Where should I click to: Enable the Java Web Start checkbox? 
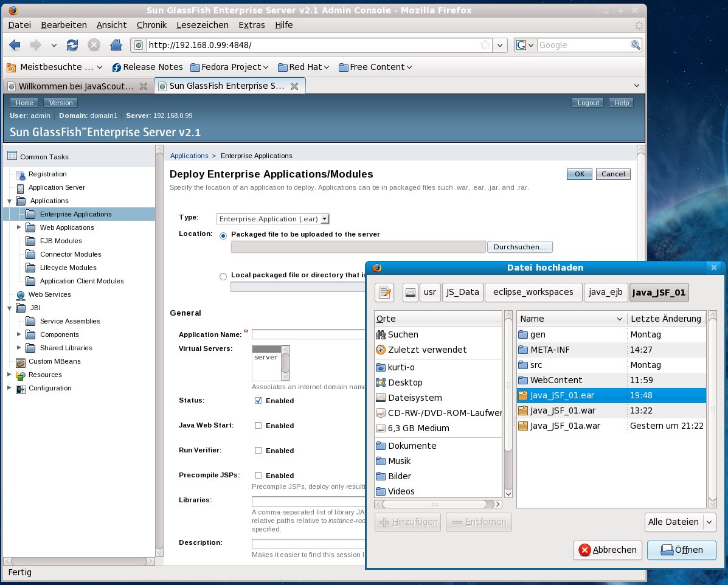258,426
